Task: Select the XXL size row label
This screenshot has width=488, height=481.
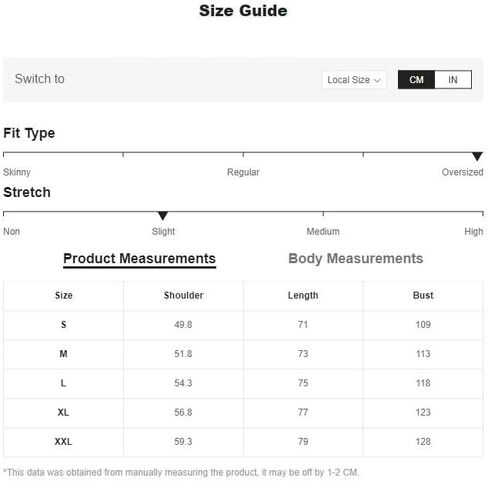Action: 63,442
